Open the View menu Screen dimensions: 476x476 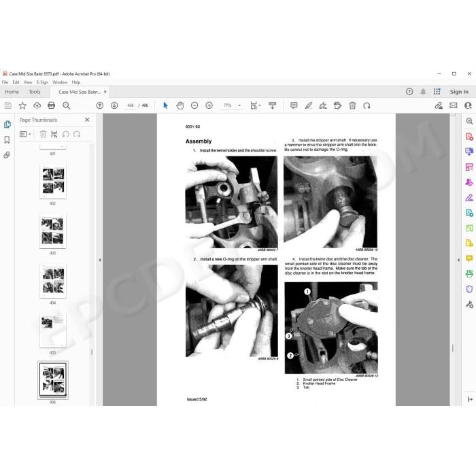tap(28, 82)
